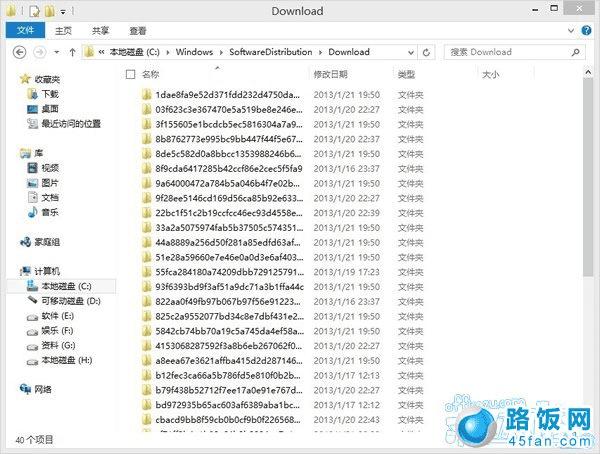Expand the ribbon with the chevron

click(x=571, y=30)
